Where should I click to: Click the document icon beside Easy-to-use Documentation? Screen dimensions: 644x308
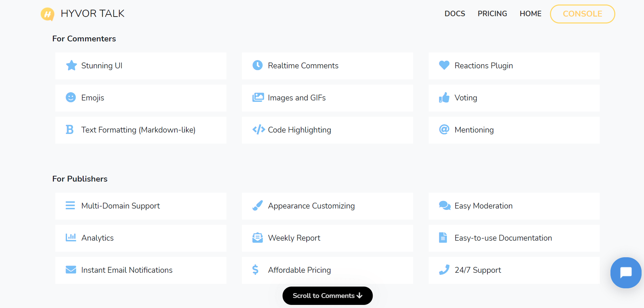pyautogui.click(x=443, y=238)
